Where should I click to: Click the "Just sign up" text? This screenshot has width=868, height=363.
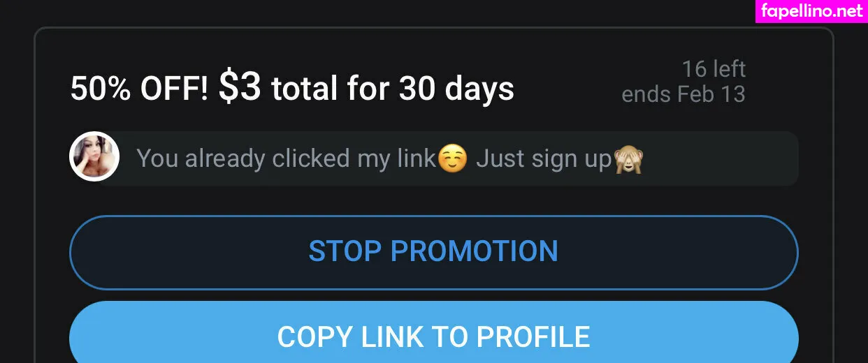pos(544,158)
